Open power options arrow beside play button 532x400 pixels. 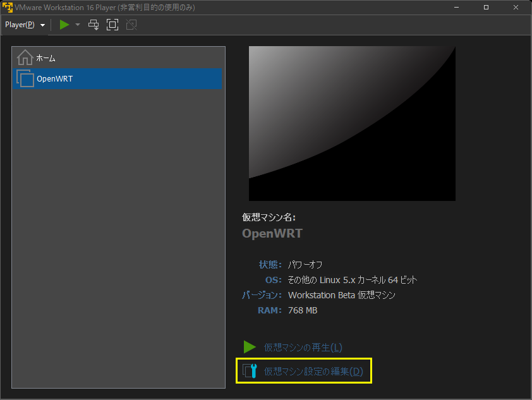pyautogui.click(x=78, y=25)
